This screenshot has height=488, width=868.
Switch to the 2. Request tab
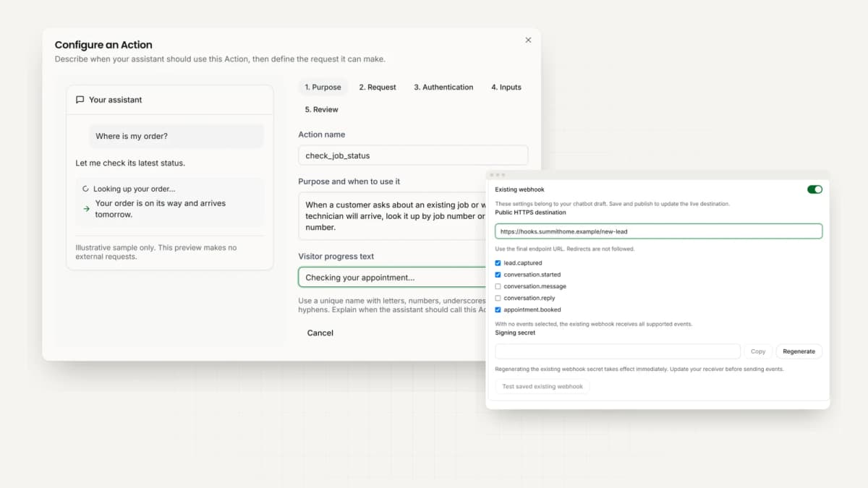click(x=378, y=87)
